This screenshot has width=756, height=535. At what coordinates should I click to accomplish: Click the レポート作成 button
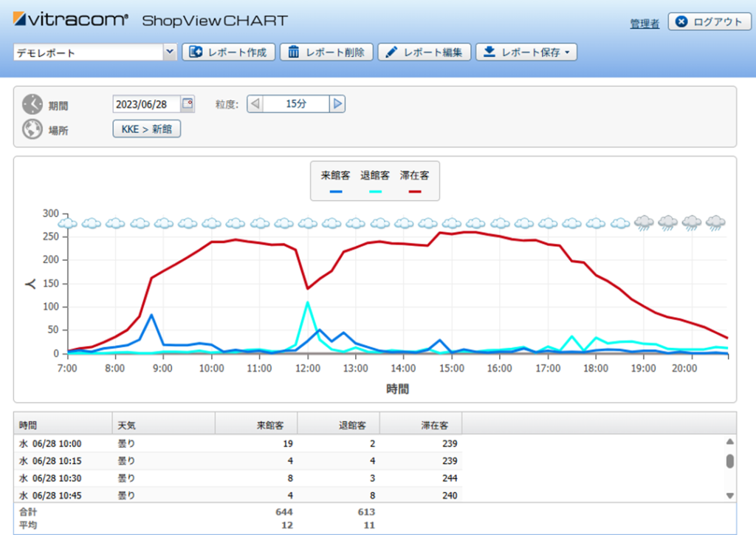(229, 52)
